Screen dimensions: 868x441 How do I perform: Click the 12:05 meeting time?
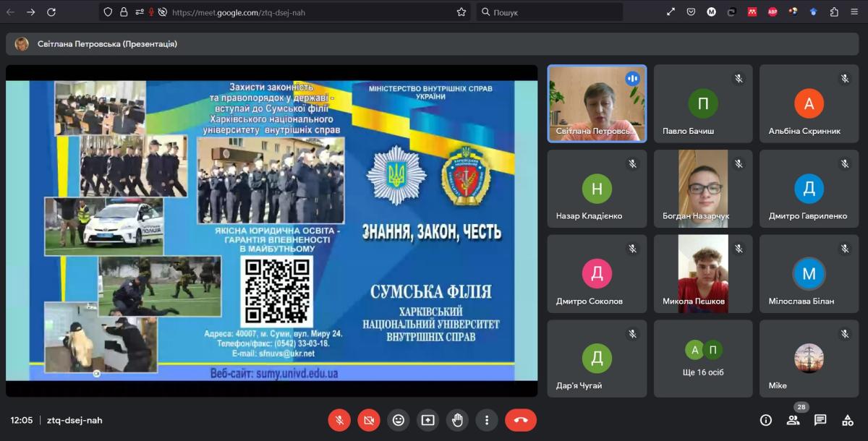point(22,420)
